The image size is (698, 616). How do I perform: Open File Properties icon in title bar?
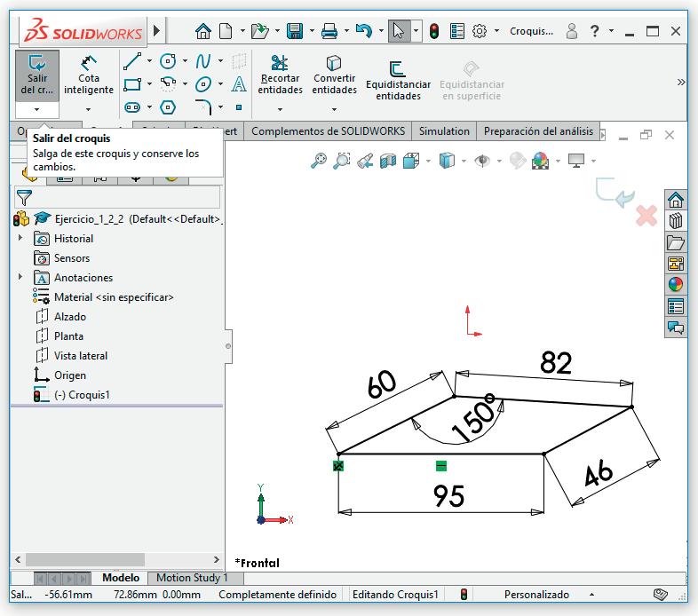457,31
